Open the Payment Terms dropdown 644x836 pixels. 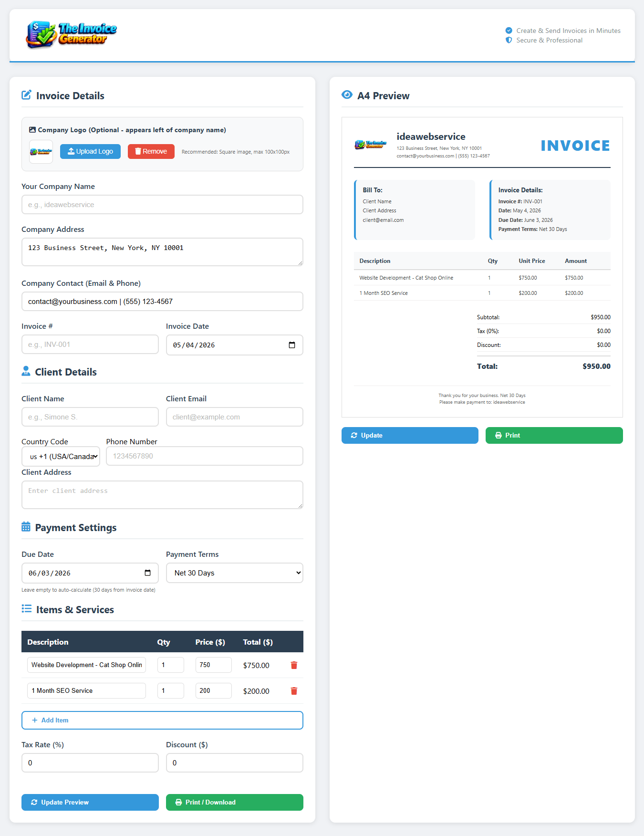click(x=234, y=573)
